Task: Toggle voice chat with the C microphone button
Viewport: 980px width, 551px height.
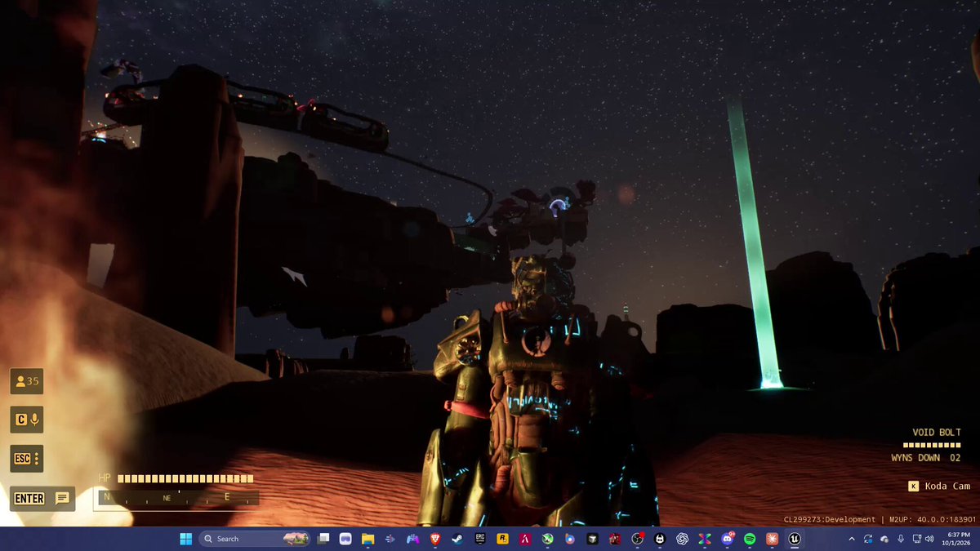Action: [26, 420]
